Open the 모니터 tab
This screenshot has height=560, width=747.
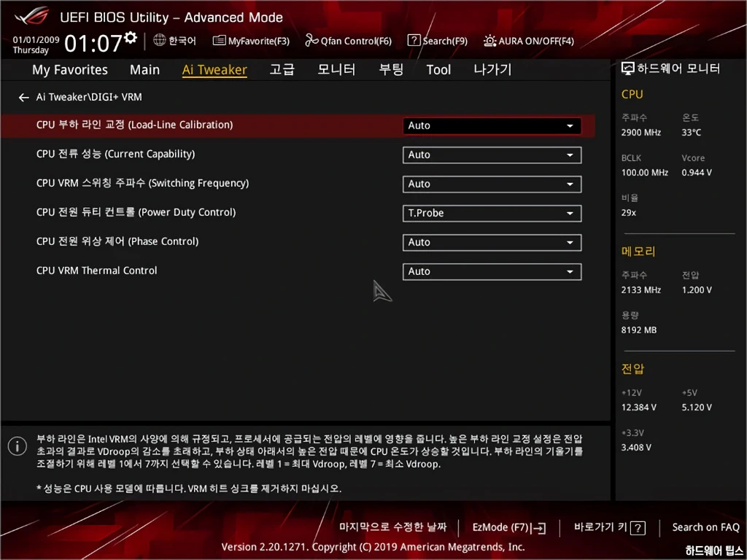(x=336, y=69)
